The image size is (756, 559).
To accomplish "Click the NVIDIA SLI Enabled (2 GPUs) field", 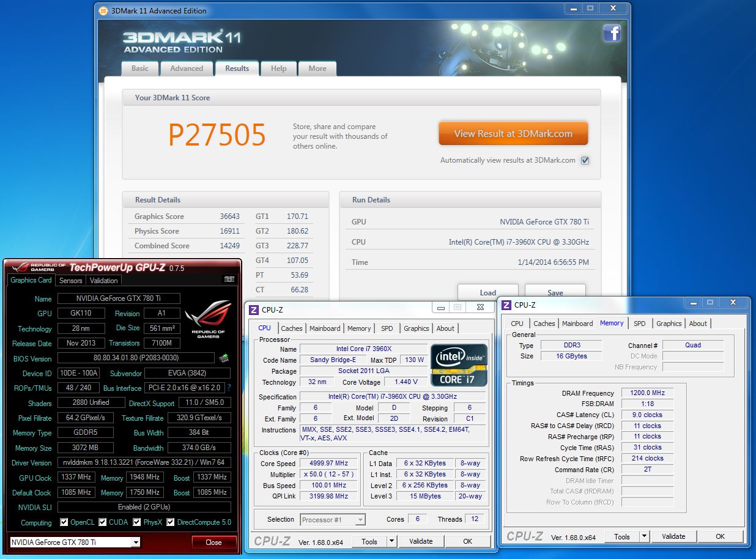I will pos(144,507).
